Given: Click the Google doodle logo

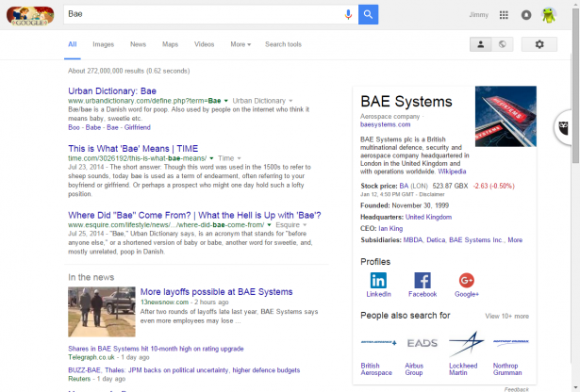Looking at the screenshot, I should (30, 16).
